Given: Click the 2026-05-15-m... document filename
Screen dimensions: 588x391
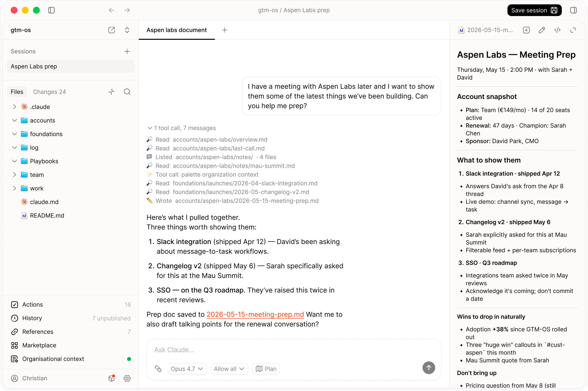Looking at the screenshot, I should coord(490,30).
